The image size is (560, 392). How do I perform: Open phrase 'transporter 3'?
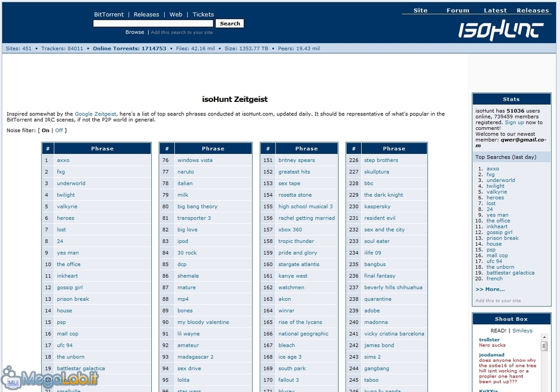point(194,218)
